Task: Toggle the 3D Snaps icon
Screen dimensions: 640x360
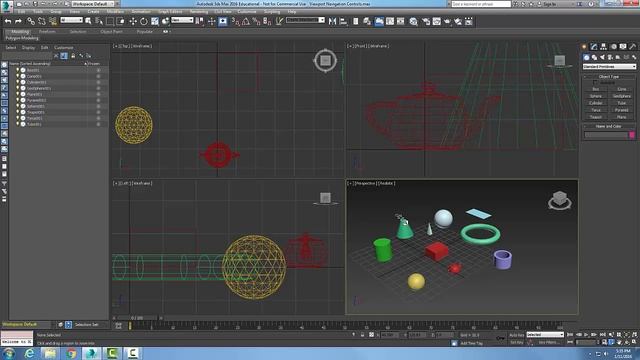Action: [235, 21]
